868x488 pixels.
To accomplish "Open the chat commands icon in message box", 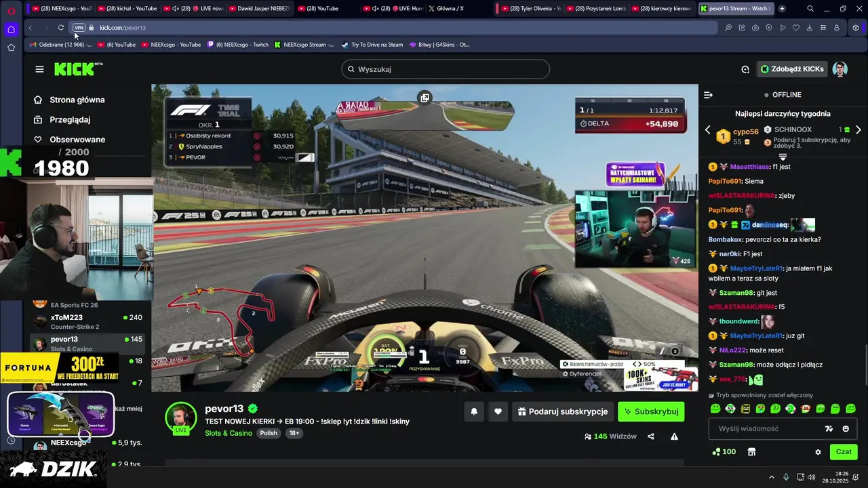I will [x=829, y=428].
